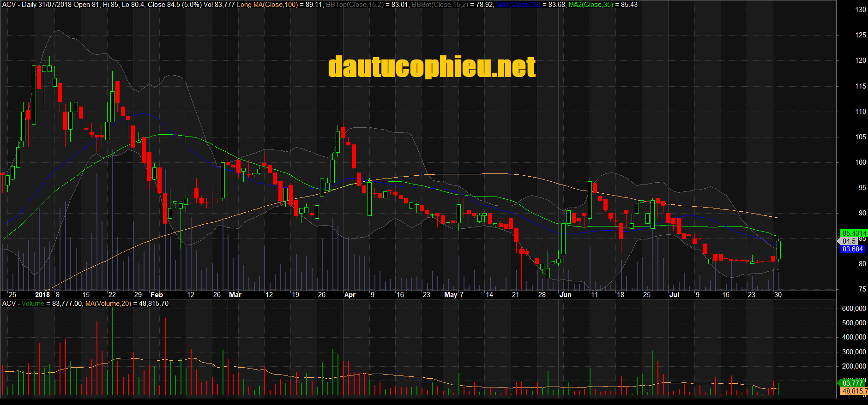Jump to the Feb marker on date axis

point(157,295)
